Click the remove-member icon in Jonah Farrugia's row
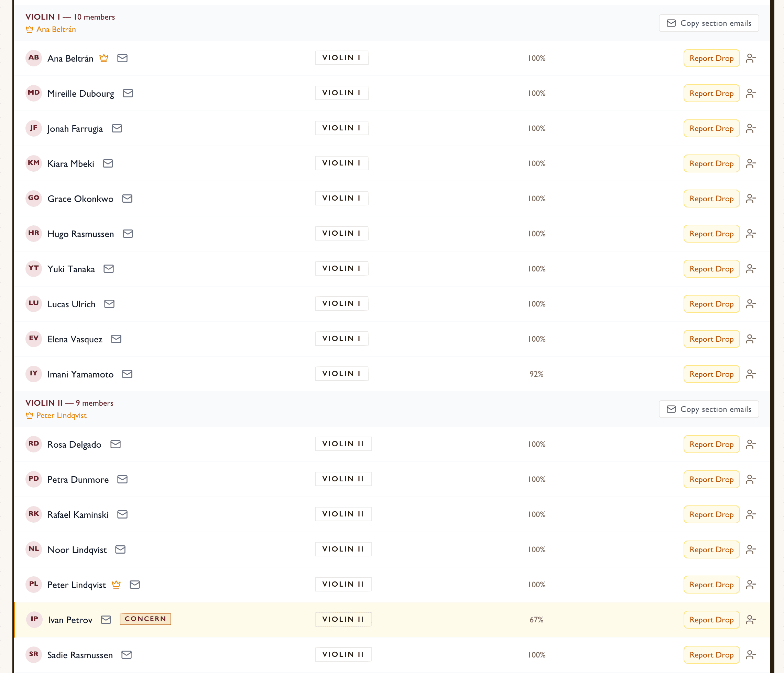The width and height of the screenshot is (784, 673). coord(751,129)
